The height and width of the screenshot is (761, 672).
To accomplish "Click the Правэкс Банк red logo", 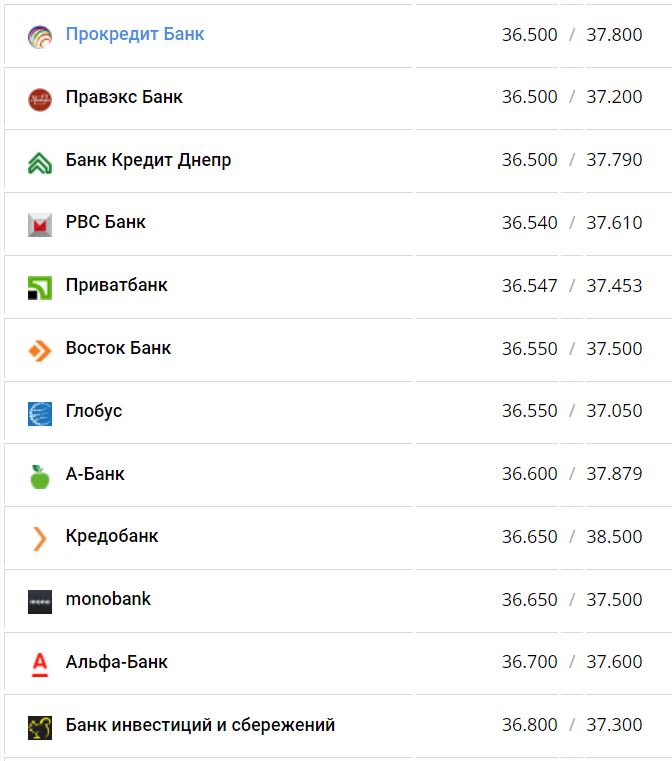I will (x=40, y=99).
